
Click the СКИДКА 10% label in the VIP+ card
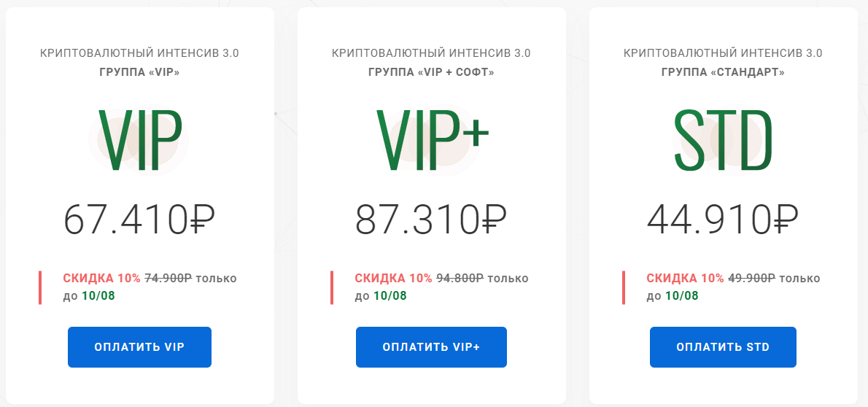tap(394, 279)
